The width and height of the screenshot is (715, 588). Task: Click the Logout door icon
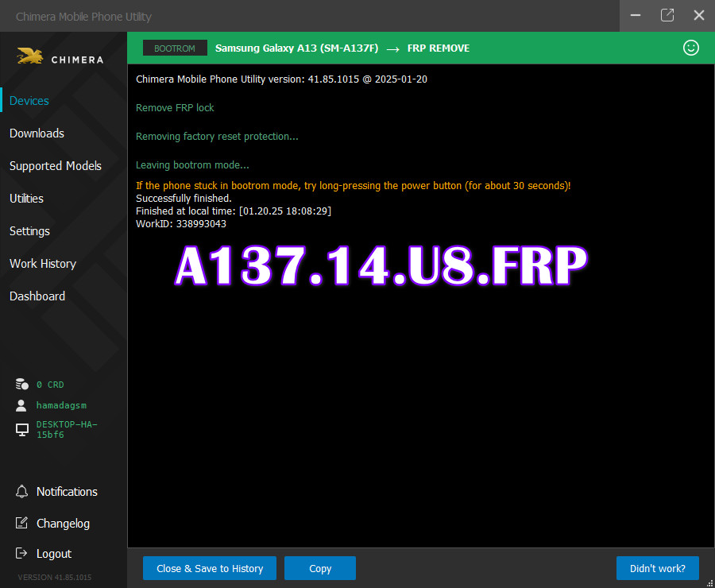21,553
